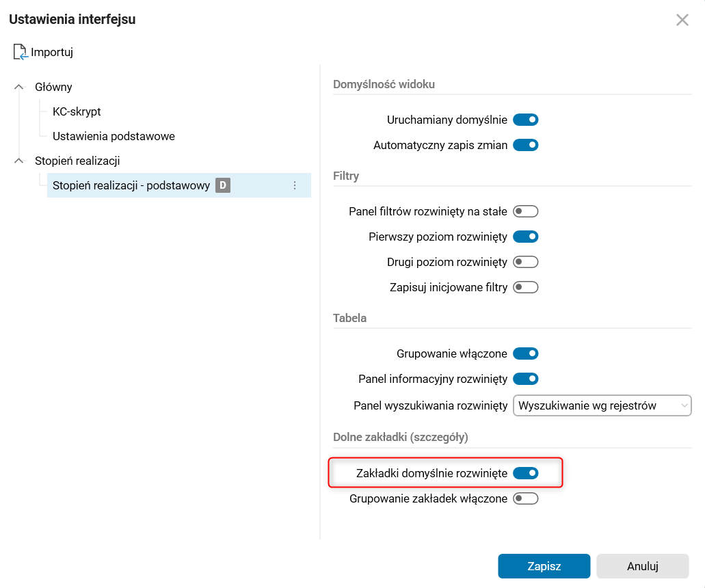This screenshot has height=588, width=705.
Task: Click the Zapisz button
Action: (544, 566)
